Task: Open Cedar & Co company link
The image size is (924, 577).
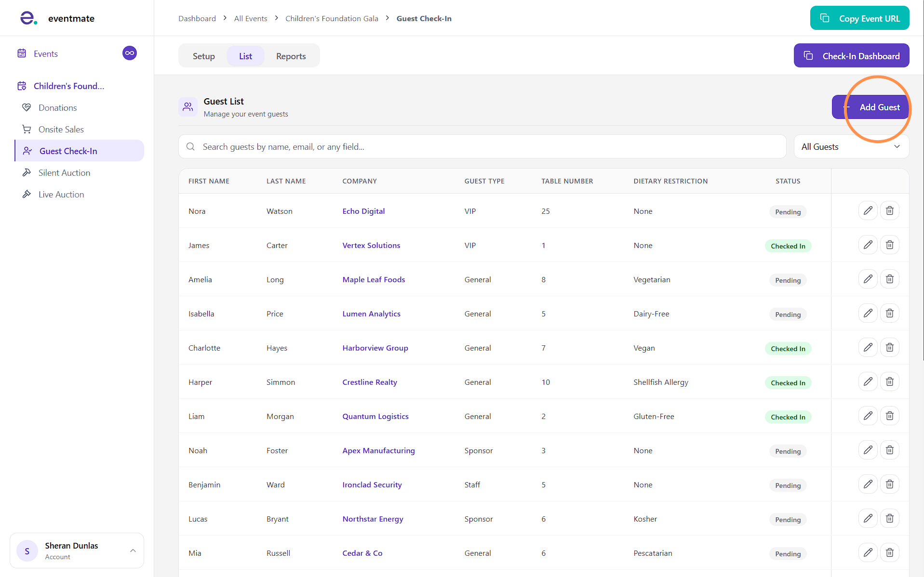Action: [362, 553]
